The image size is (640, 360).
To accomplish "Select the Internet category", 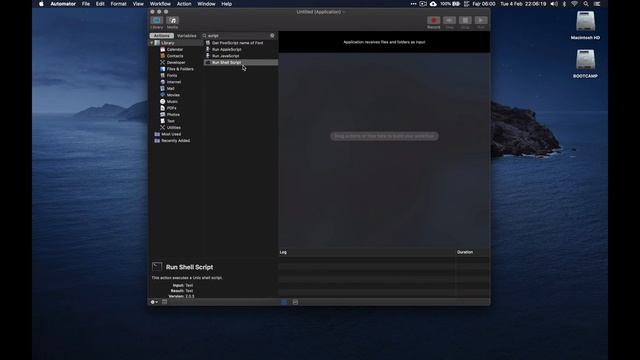I will [x=173, y=82].
